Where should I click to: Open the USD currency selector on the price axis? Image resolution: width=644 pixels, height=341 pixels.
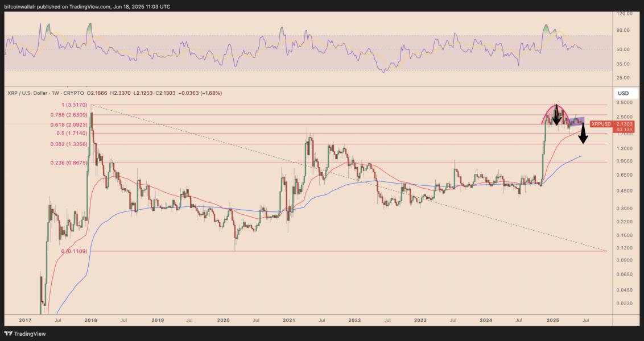[623, 93]
